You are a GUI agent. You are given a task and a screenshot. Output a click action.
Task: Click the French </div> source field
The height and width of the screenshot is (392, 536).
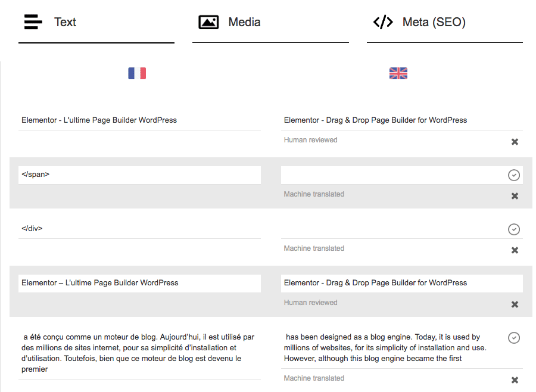tap(139, 229)
